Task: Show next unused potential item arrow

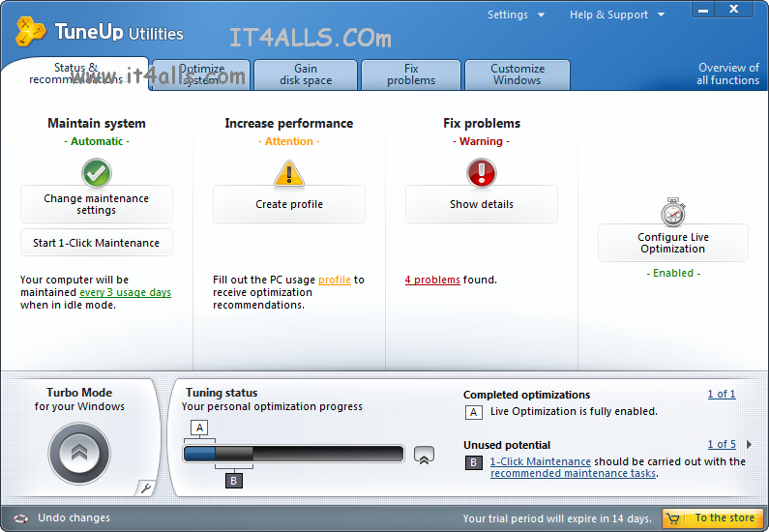Action: click(x=749, y=444)
